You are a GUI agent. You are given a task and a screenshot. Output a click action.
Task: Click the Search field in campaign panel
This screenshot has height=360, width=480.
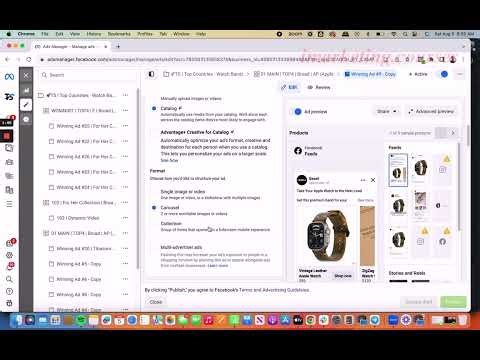(87, 75)
